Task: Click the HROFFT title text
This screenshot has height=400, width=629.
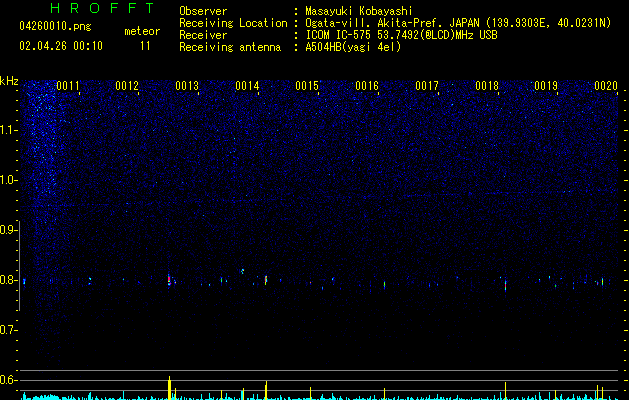Action: pyautogui.click(x=103, y=8)
